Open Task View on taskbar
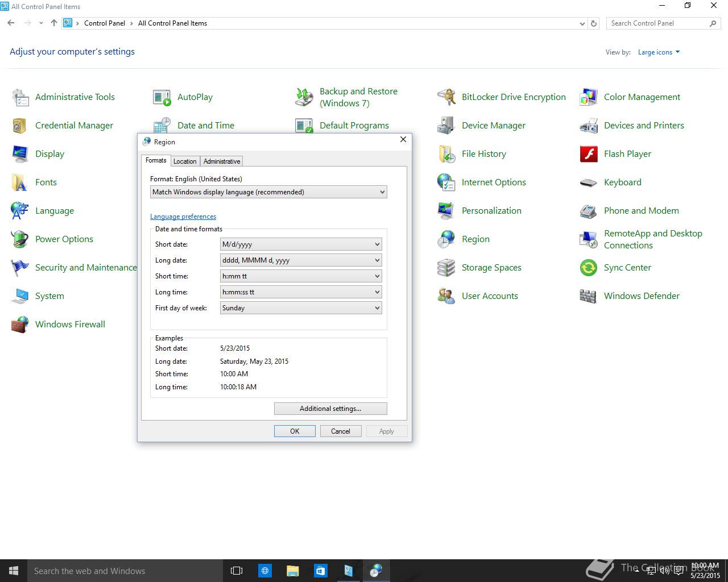 point(237,571)
